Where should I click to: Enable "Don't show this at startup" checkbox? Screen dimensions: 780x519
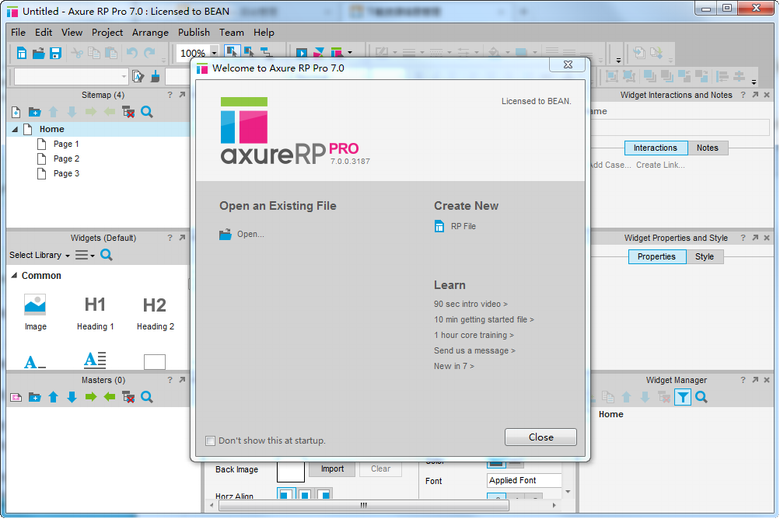click(210, 440)
